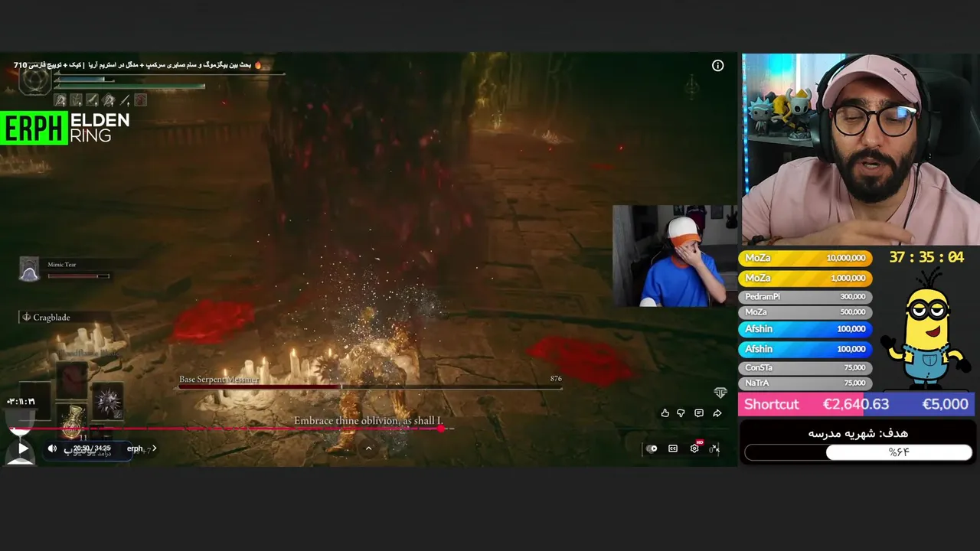Click the streamer's large webcam feed
The width and height of the screenshot is (980, 551).
[x=860, y=149]
